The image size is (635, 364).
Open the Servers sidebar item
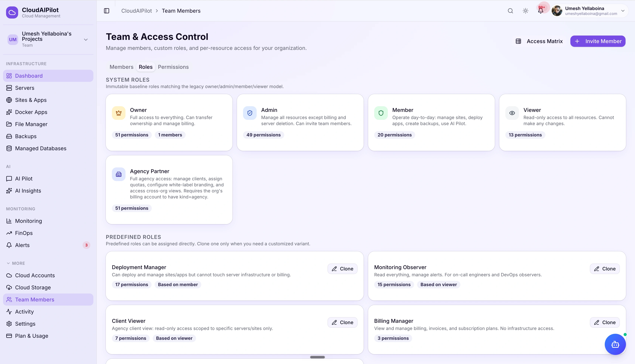pos(48,88)
